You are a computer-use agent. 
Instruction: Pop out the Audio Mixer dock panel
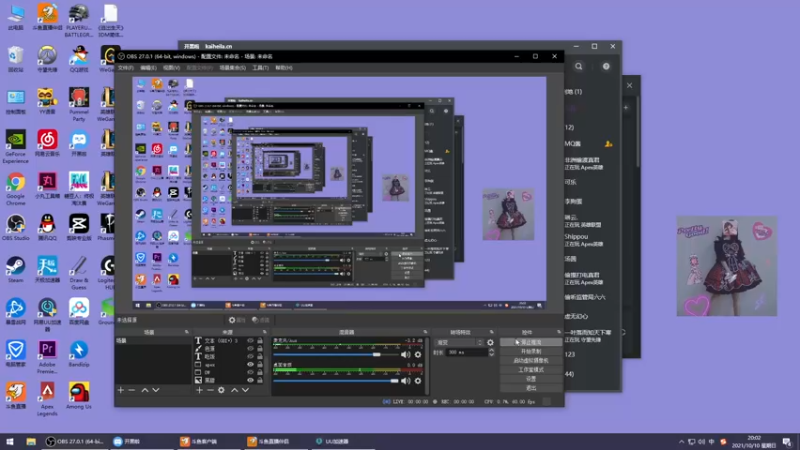425,332
